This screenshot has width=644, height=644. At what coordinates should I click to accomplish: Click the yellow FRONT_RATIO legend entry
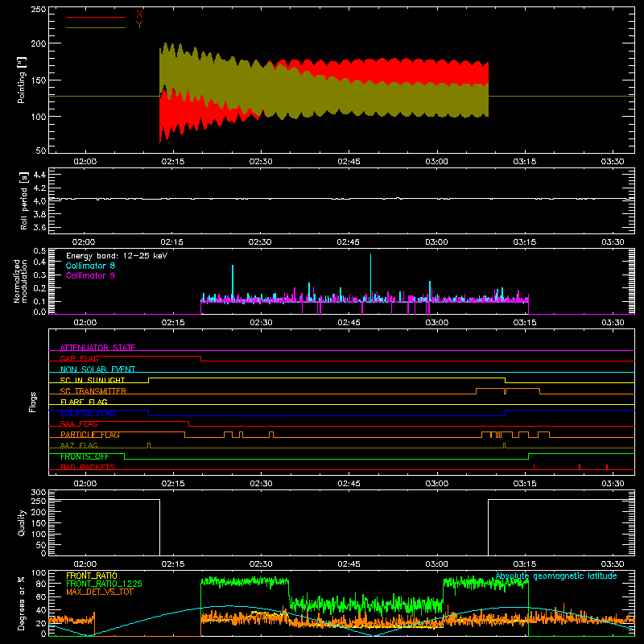(92, 576)
